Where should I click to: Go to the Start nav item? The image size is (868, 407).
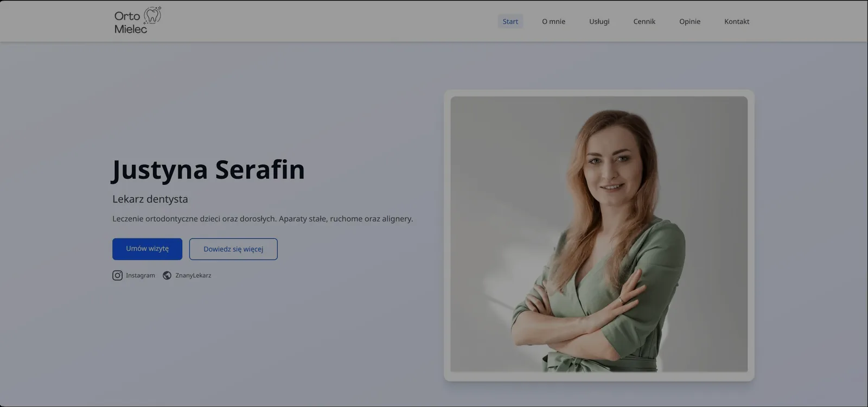(x=510, y=22)
